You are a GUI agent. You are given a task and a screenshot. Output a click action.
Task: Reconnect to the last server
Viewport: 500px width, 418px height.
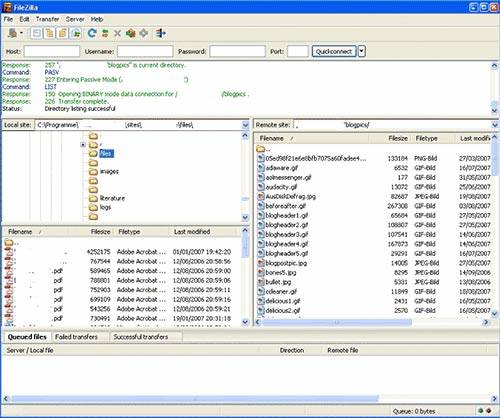pos(144,33)
